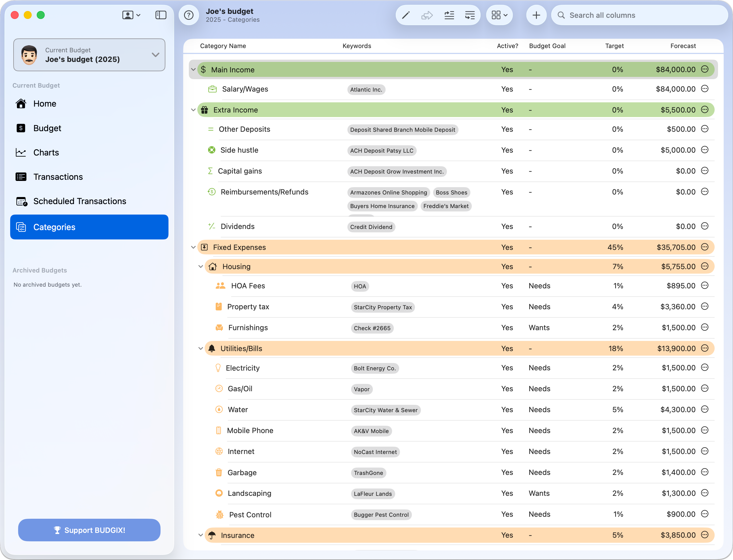Collapse the Fixed Expenses group

(x=194, y=247)
